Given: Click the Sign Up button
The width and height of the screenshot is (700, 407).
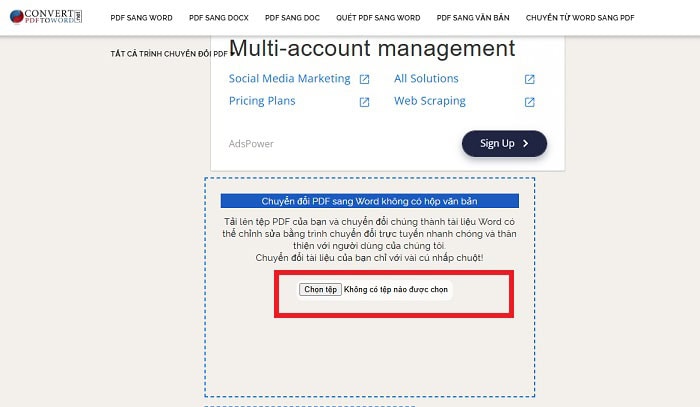Looking at the screenshot, I should click(x=504, y=143).
